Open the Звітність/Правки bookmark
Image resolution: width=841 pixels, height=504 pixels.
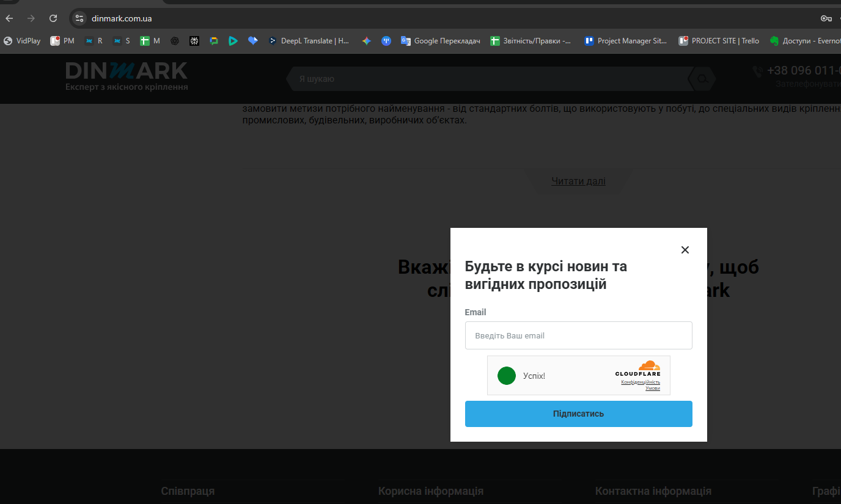click(x=531, y=41)
